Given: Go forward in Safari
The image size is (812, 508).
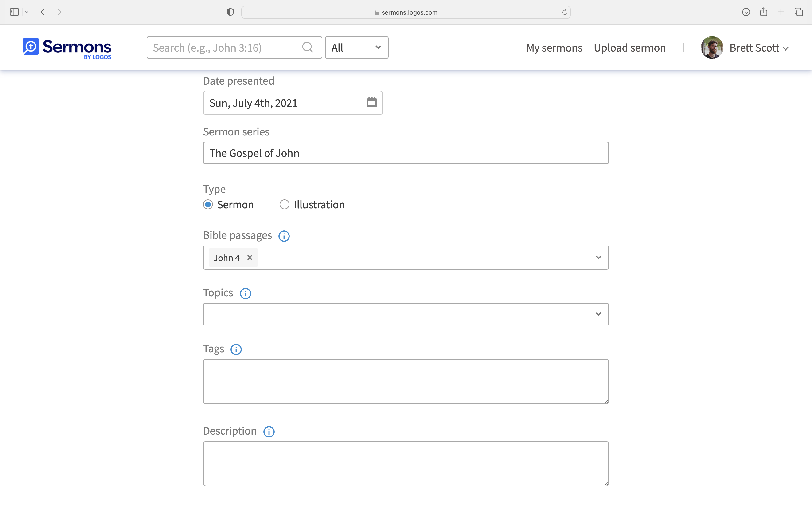Looking at the screenshot, I should point(59,12).
